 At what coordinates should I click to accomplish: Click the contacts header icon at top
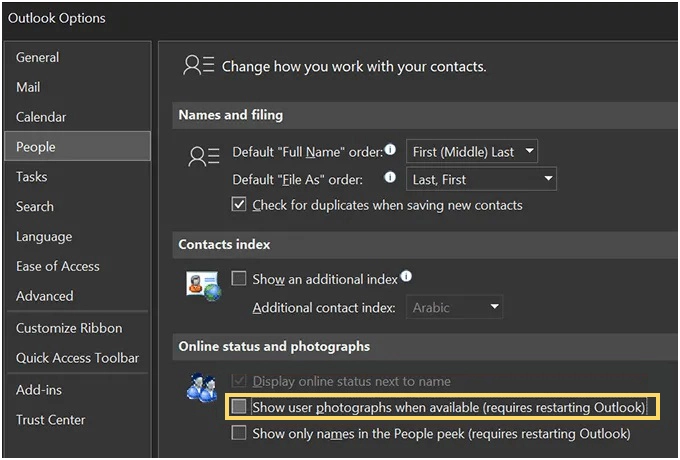coord(199,65)
